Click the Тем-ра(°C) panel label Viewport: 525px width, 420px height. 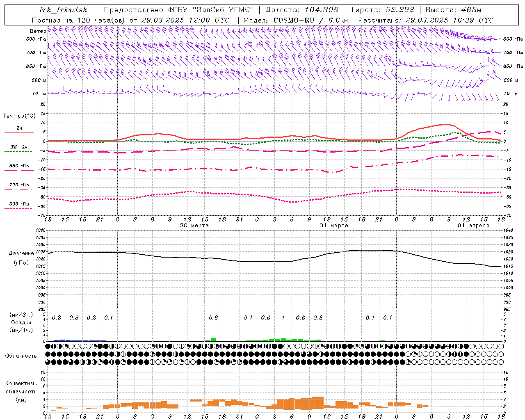tap(19, 116)
